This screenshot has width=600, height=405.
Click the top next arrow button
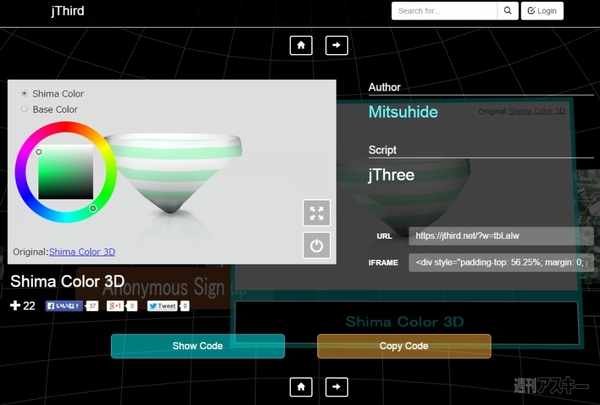(336, 46)
